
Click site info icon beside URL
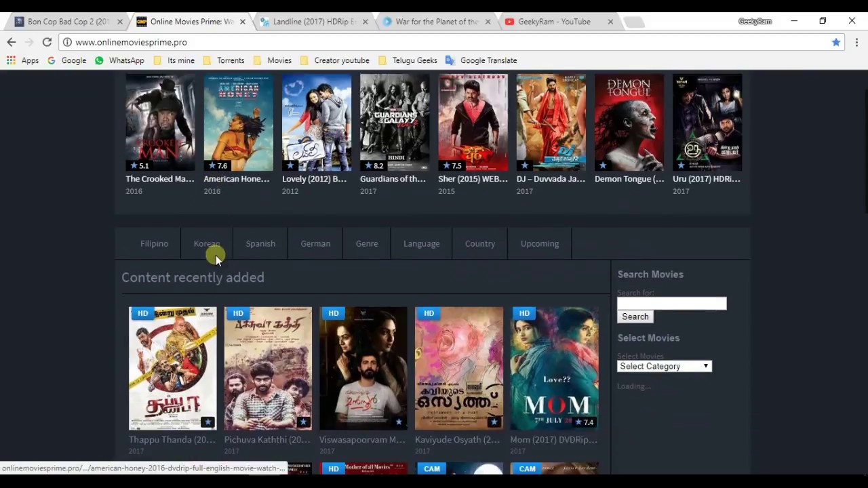(x=67, y=42)
